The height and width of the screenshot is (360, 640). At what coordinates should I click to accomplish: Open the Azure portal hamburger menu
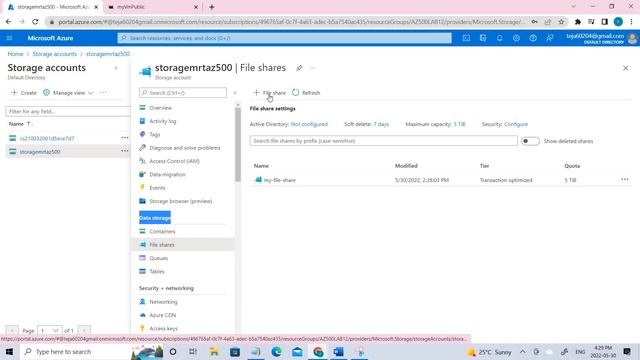9,38
